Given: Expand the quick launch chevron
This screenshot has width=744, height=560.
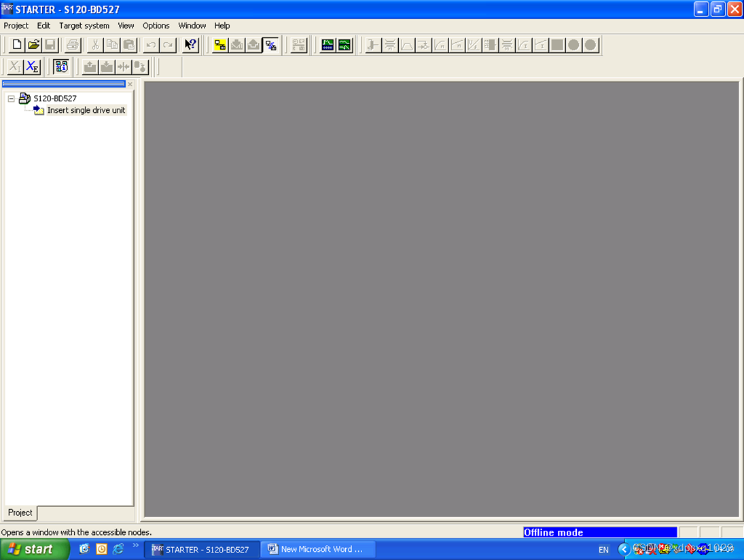Looking at the screenshot, I should (x=136, y=545).
